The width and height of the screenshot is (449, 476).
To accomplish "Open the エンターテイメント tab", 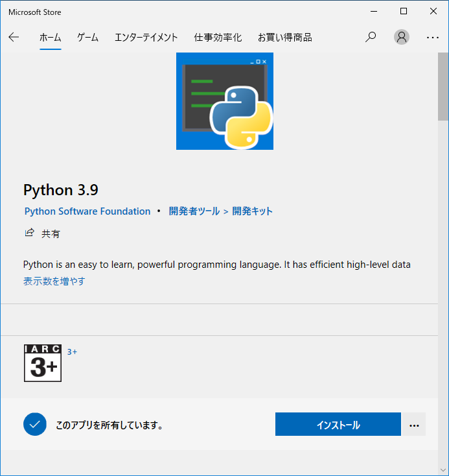I will [x=146, y=38].
